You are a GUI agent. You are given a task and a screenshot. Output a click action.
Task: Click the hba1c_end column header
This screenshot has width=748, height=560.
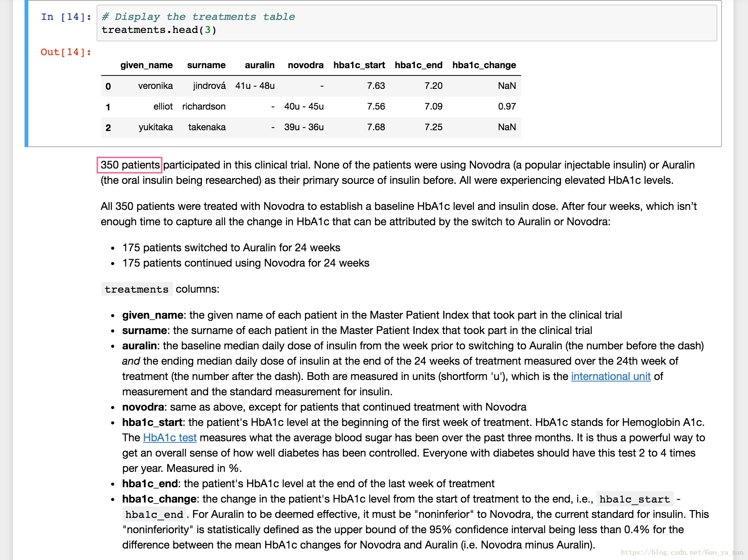pyautogui.click(x=418, y=65)
